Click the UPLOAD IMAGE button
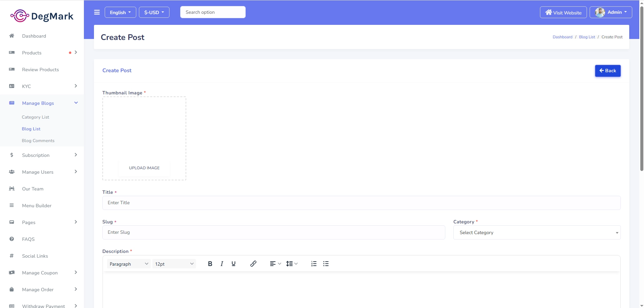 click(x=144, y=168)
